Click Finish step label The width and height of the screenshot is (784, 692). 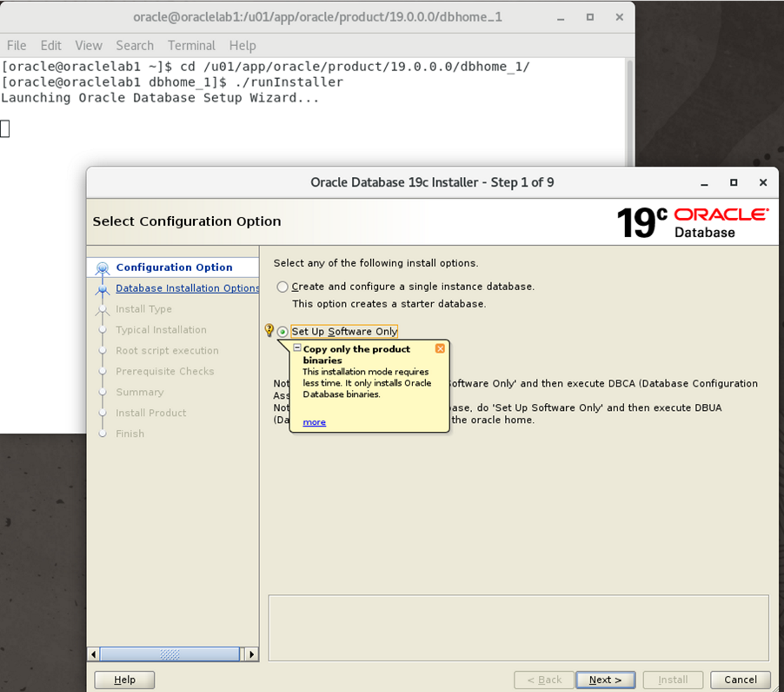[130, 434]
